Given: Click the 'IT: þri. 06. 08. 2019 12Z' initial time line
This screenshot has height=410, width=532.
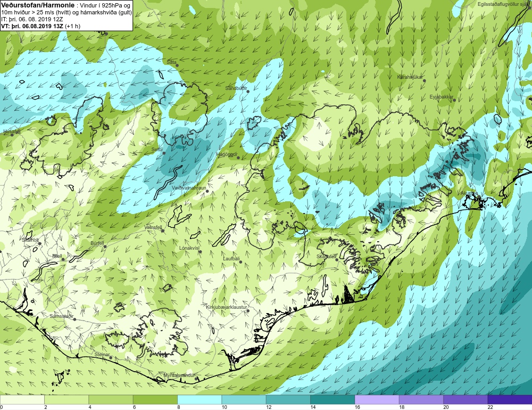Looking at the screenshot, I should tap(32, 19).
